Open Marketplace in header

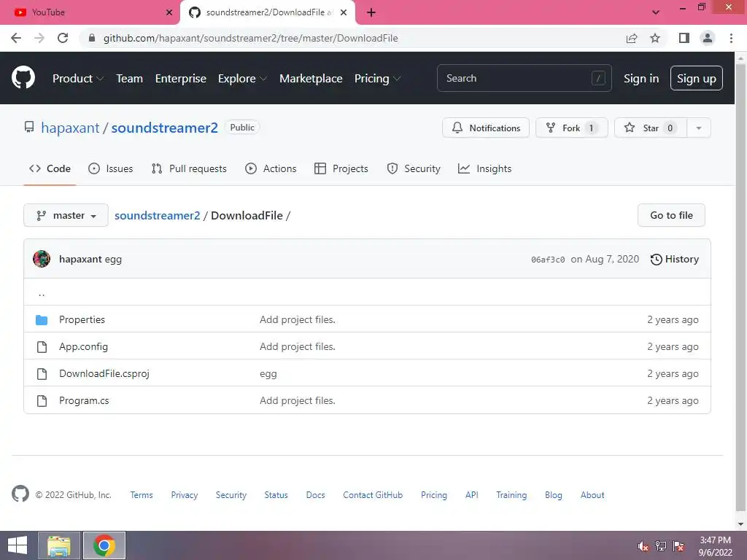[x=311, y=79]
